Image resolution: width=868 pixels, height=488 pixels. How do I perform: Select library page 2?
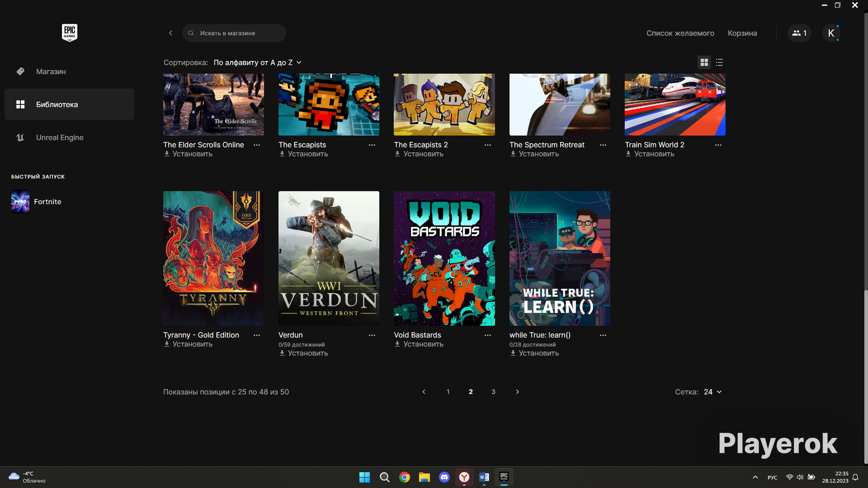(x=471, y=392)
